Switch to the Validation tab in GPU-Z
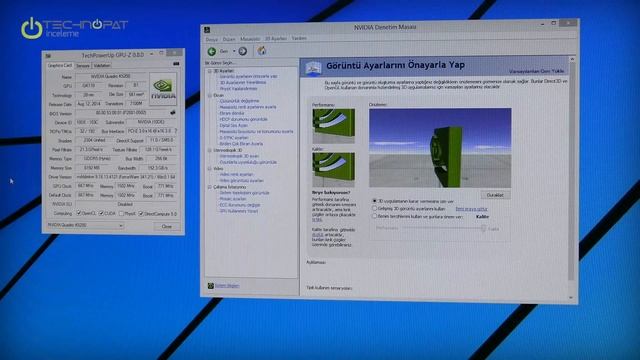The width and height of the screenshot is (640, 360). point(101,65)
